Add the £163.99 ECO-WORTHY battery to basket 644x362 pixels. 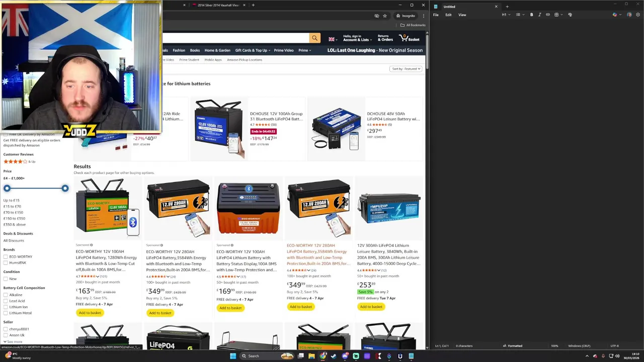point(90,313)
